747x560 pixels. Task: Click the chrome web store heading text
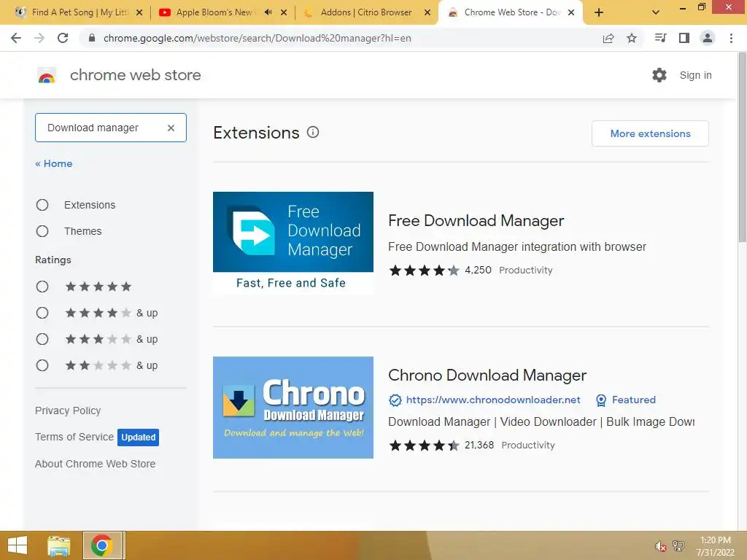click(135, 75)
